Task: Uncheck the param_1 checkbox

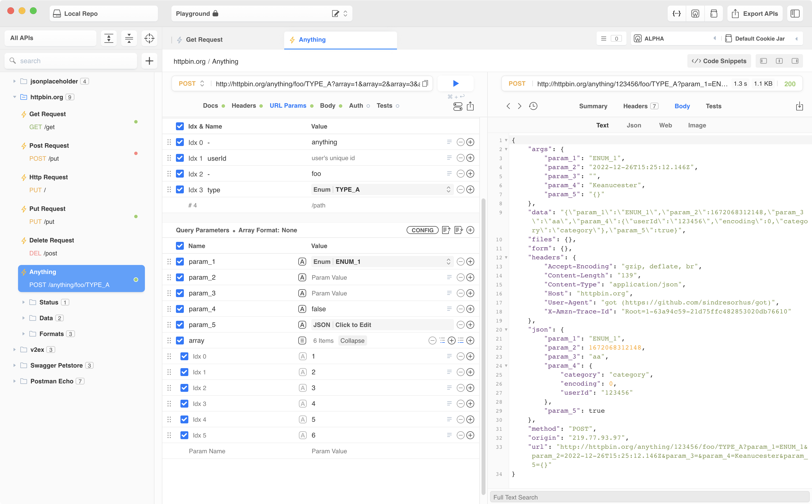Action: (x=180, y=262)
